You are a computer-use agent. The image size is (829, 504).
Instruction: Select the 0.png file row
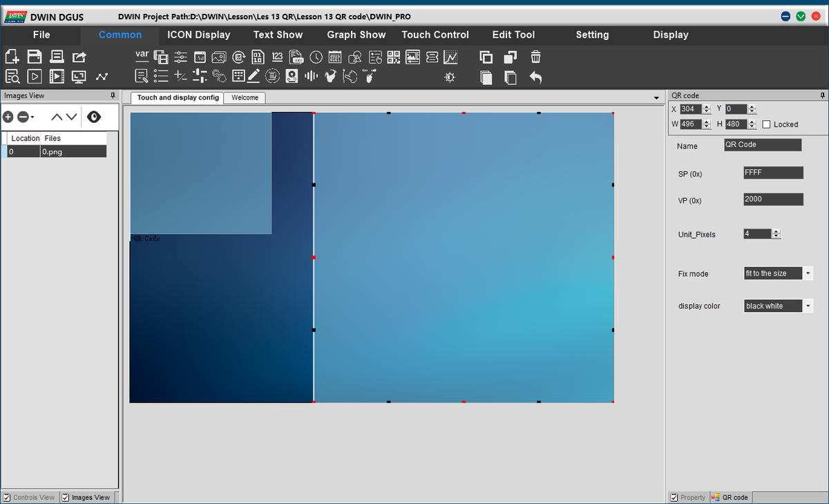(x=54, y=151)
